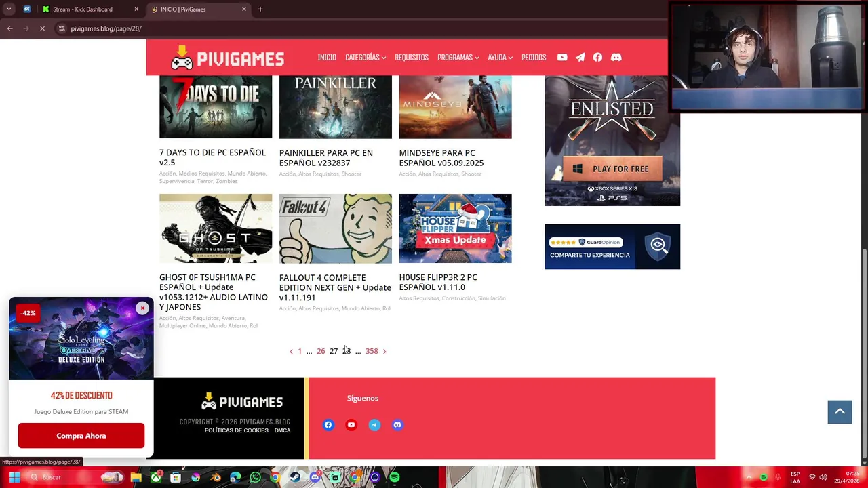Open the tab search dropdown arrow
The height and width of the screenshot is (488, 868).
pos(9,9)
